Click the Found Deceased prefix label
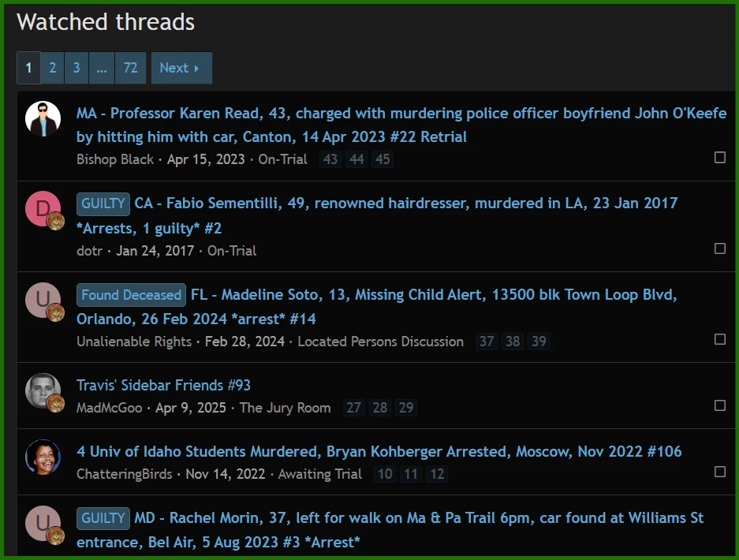Screen dimensions: 739x560 131,295
